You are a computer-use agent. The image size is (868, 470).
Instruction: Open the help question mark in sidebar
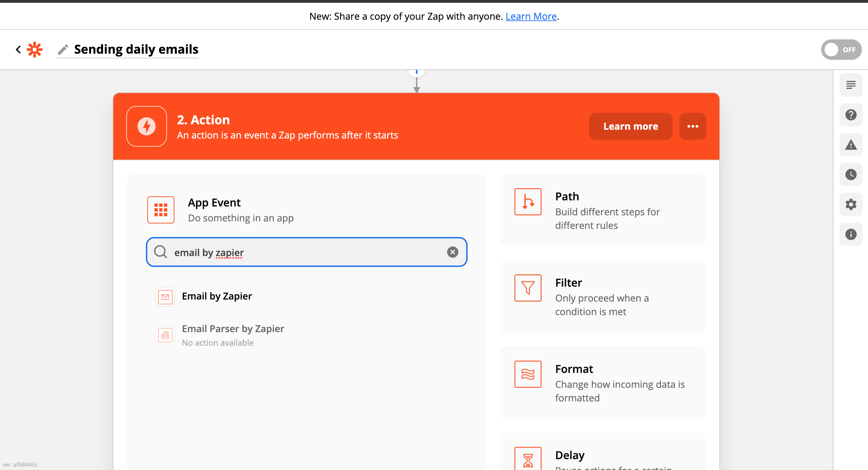coord(851,115)
